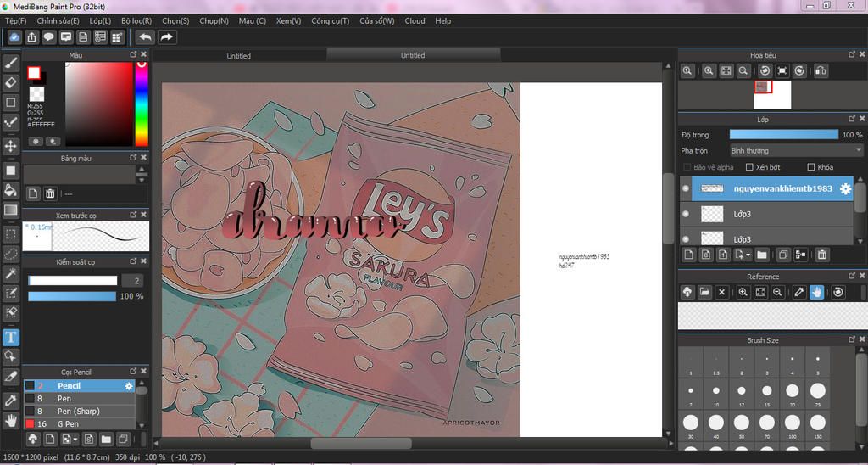This screenshot has height=465, width=868.
Task: Open the Tệp(F) menu
Action: click(x=16, y=21)
